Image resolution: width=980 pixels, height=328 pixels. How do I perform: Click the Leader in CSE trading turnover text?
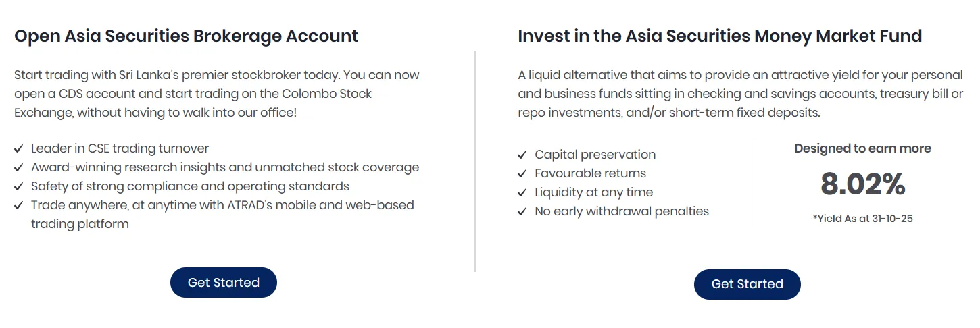point(120,148)
